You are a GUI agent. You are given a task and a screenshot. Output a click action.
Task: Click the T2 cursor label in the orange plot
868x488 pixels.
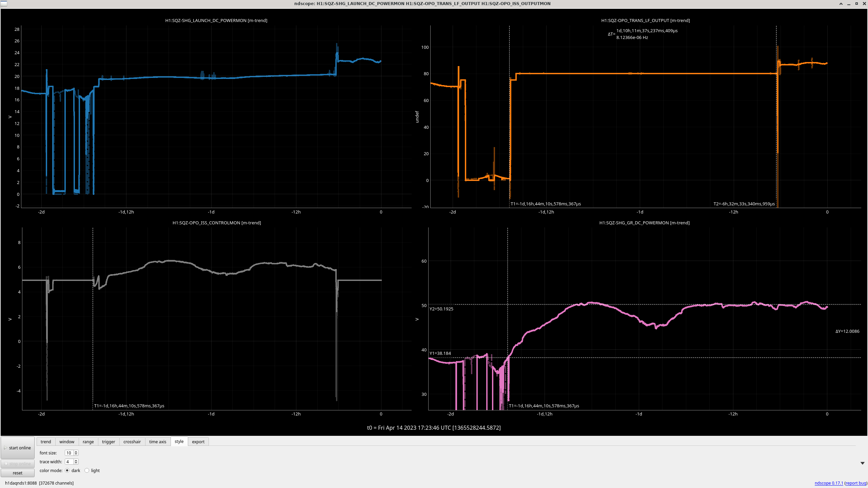point(744,204)
